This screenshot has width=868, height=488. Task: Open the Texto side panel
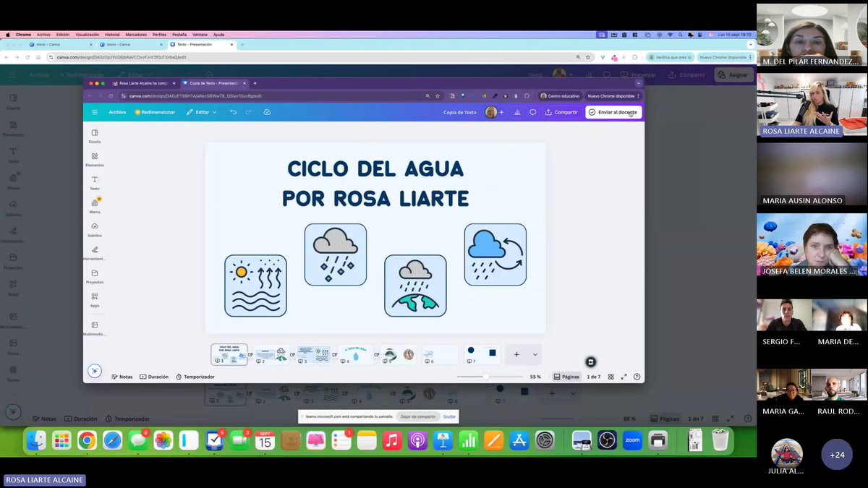coord(95,183)
